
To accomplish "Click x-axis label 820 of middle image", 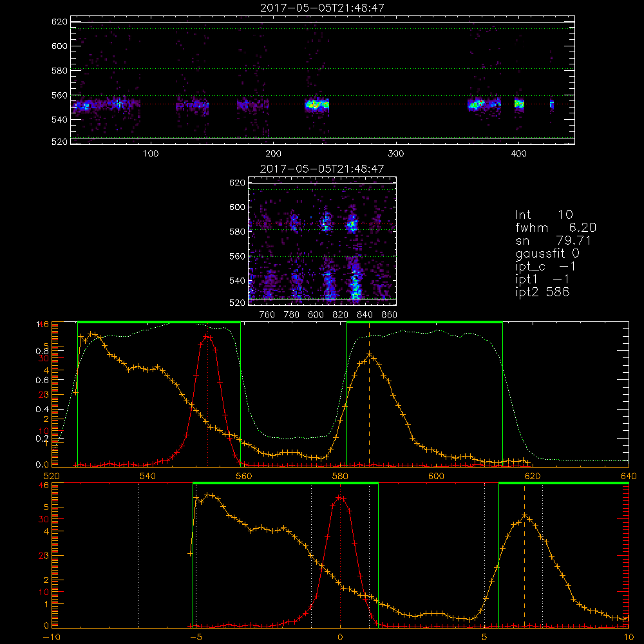I will [x=341, y=315].
